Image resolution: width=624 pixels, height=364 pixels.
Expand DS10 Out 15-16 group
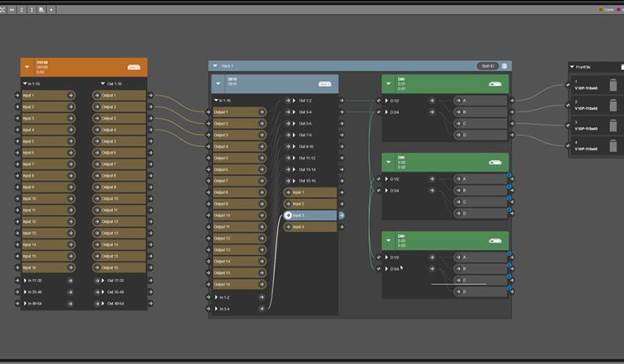tap(294, 181)
